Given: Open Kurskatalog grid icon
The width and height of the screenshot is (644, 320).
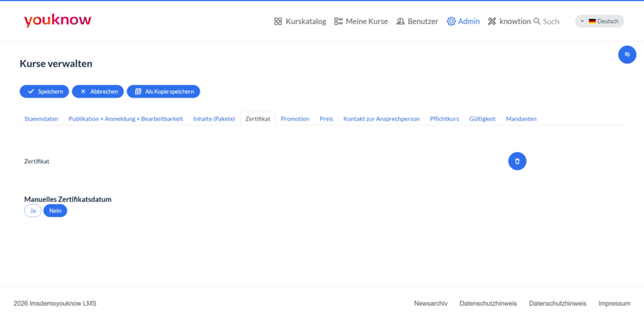Looking at the screenshot, I should 278,21.
